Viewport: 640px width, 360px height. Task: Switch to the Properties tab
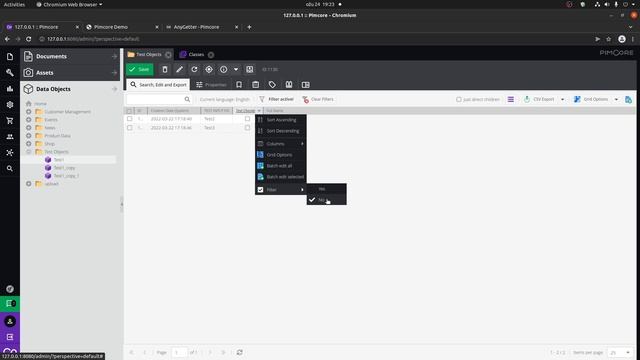point(211,84)
